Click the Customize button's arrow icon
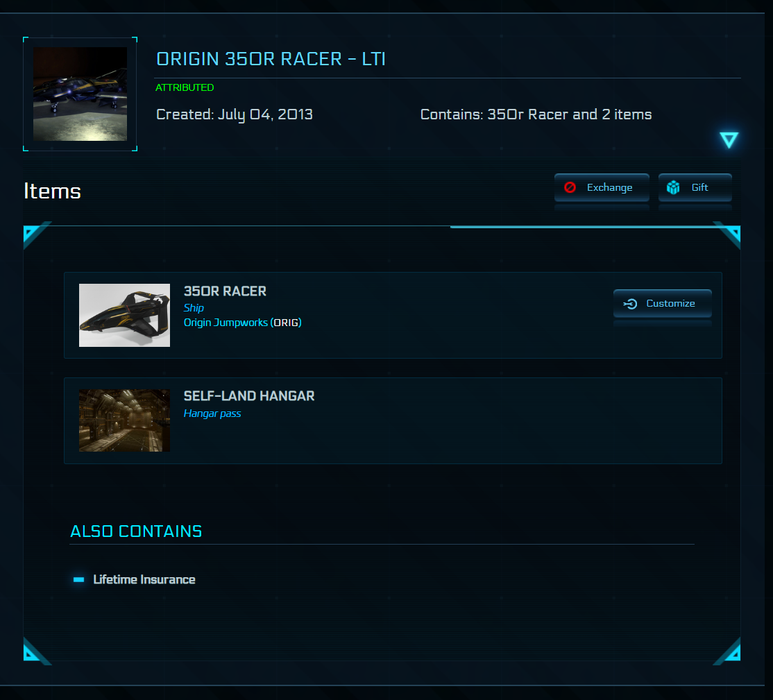The height and width of the screenshot is (700, 773). (x=630, y=304)
